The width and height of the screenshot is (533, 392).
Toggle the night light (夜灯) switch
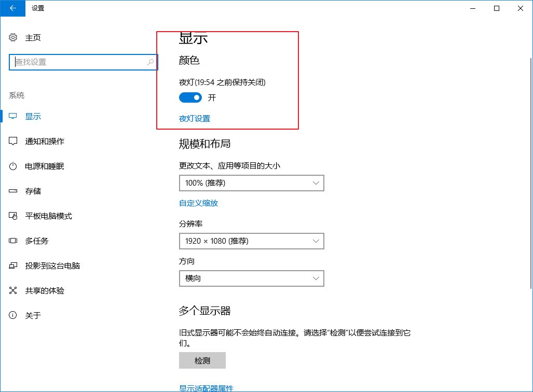tap(190, 97)
